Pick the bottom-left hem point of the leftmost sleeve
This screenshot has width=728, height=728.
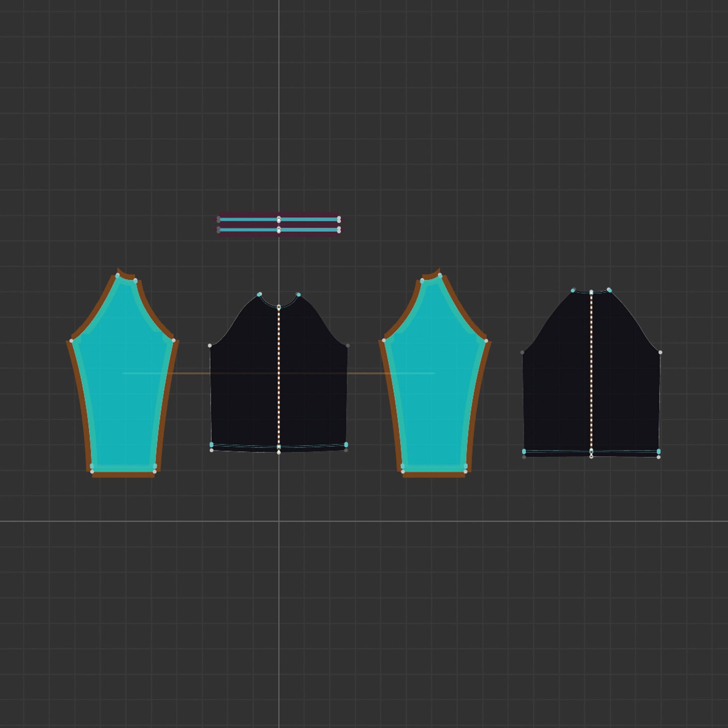coord(92,472)
